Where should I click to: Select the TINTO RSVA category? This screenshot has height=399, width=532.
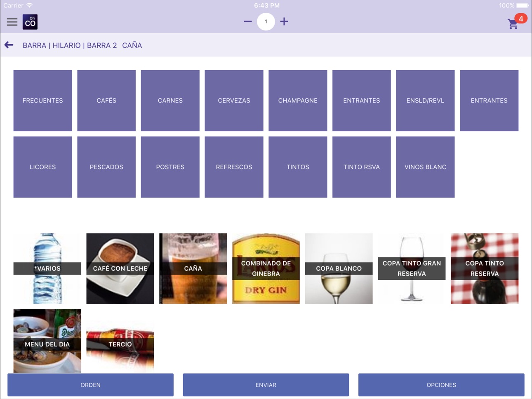pyautogui.click(x=362, y=167)
